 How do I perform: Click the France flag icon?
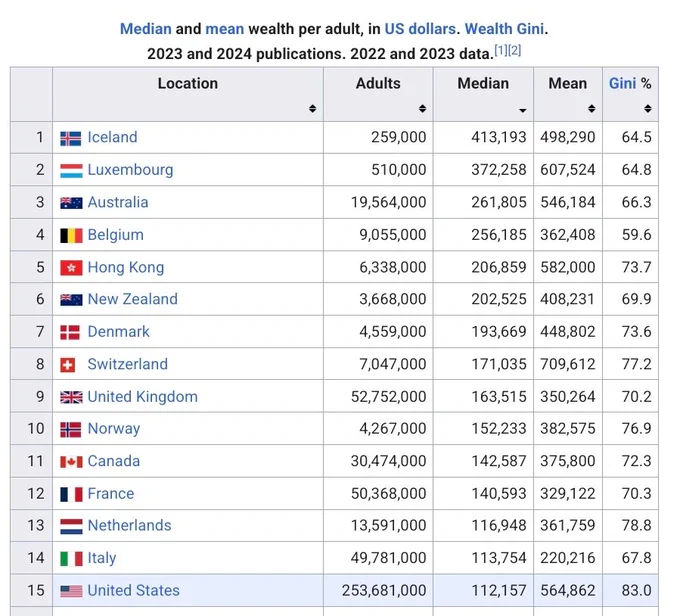coord(71,495)
